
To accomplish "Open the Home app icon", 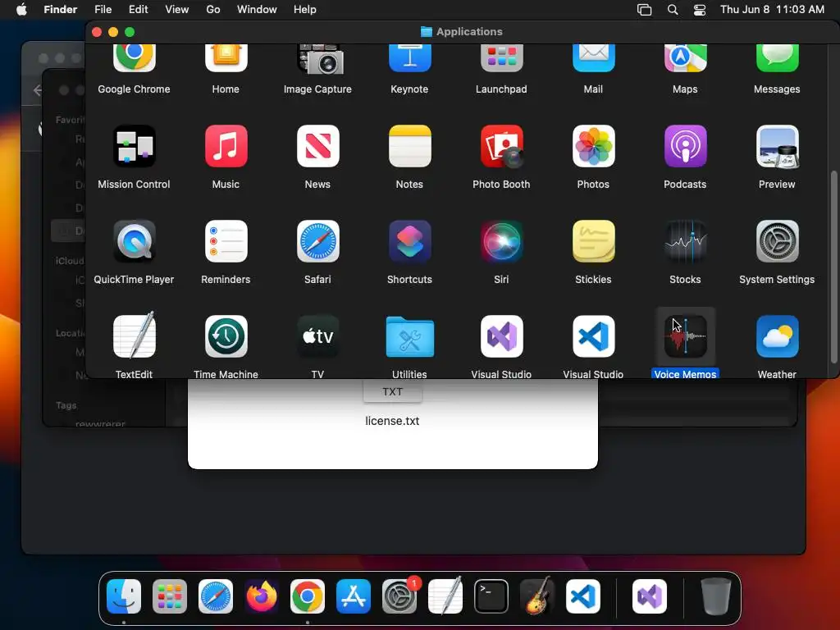I will 226,58.
